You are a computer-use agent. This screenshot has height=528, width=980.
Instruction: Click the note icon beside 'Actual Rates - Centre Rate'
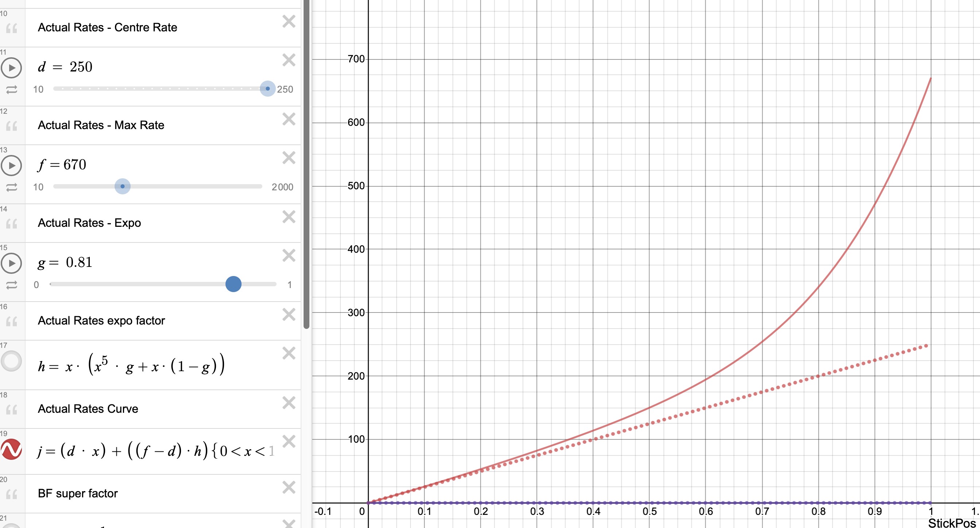[x=12, y=27]
